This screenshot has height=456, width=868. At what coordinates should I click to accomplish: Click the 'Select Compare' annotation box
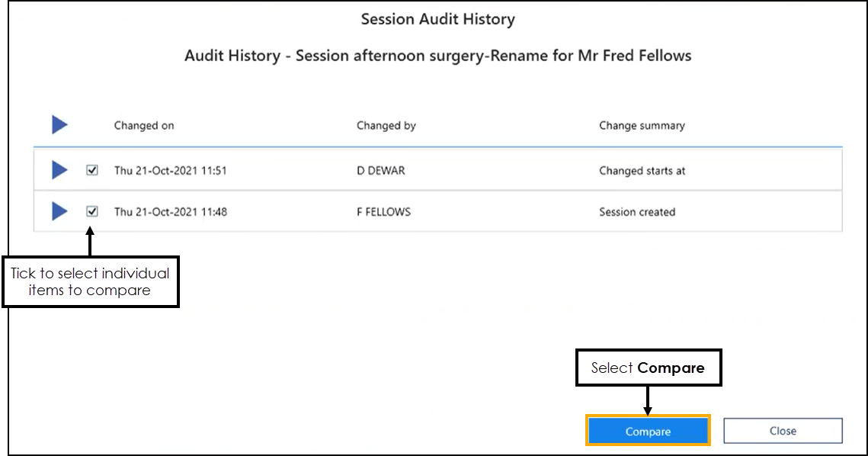pos(648,368)
